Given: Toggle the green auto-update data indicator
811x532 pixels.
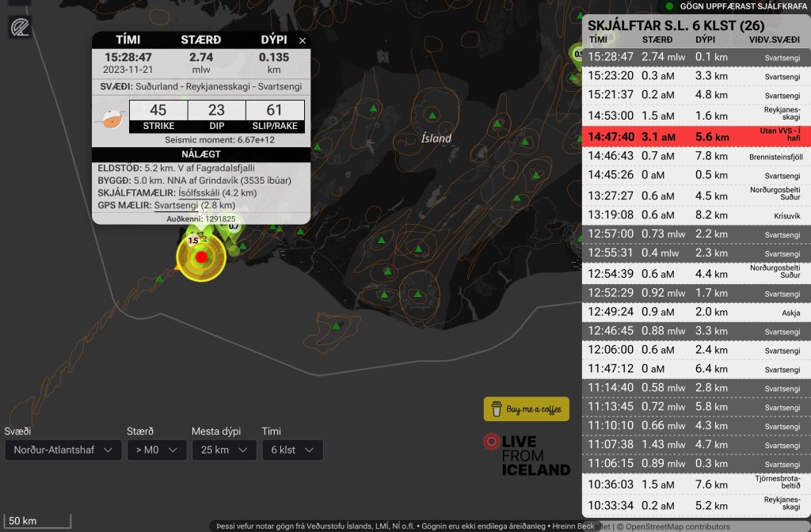Looking at the screenshot, I should coord(670,6).
